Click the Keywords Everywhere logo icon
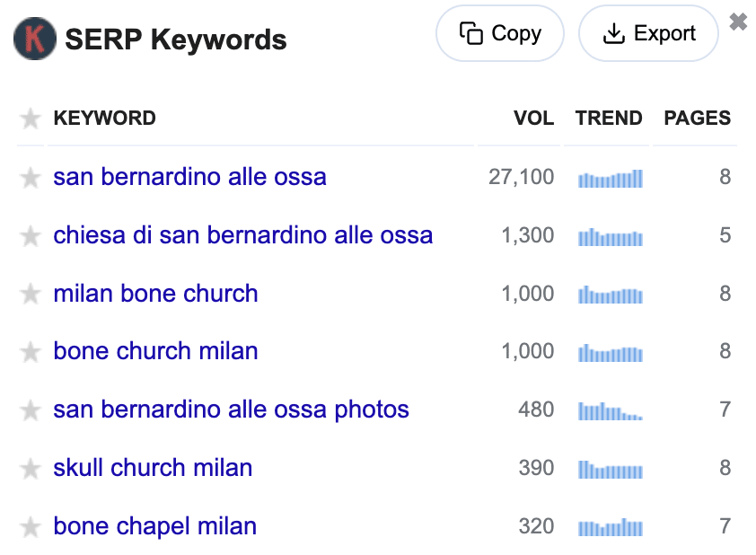This screenshot has width=756, height=555. 35,40
